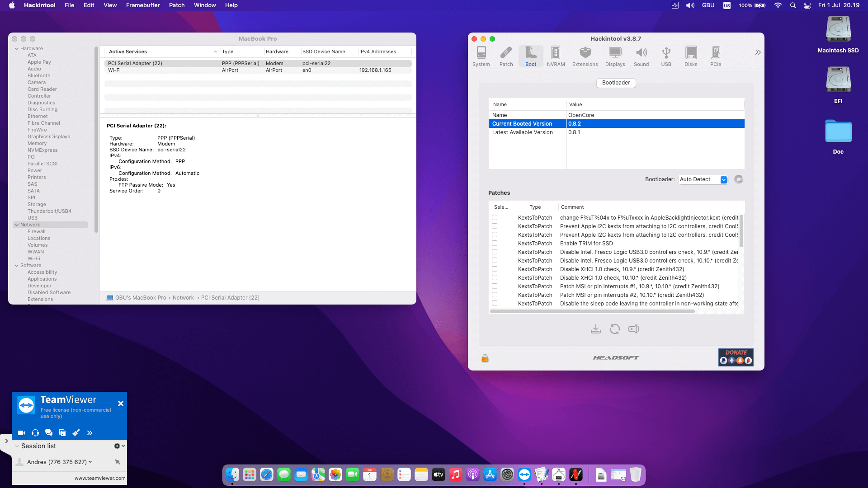Check Patch MSI pin interrupts #2 checkbox
Image resolution: width=868 pixels, height=488 pixels.
495,295
